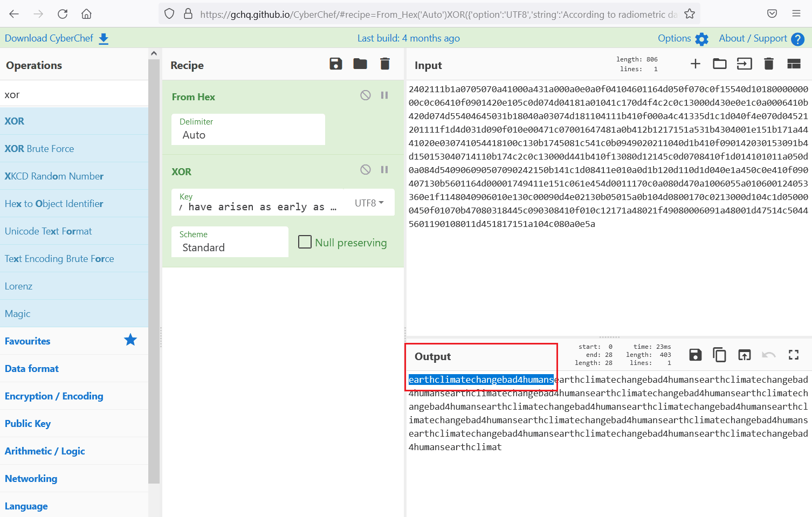Clear recipe with trash icon
Viewport: 812px width, 517px height.
pyautogui.click(x=384, y=64)
